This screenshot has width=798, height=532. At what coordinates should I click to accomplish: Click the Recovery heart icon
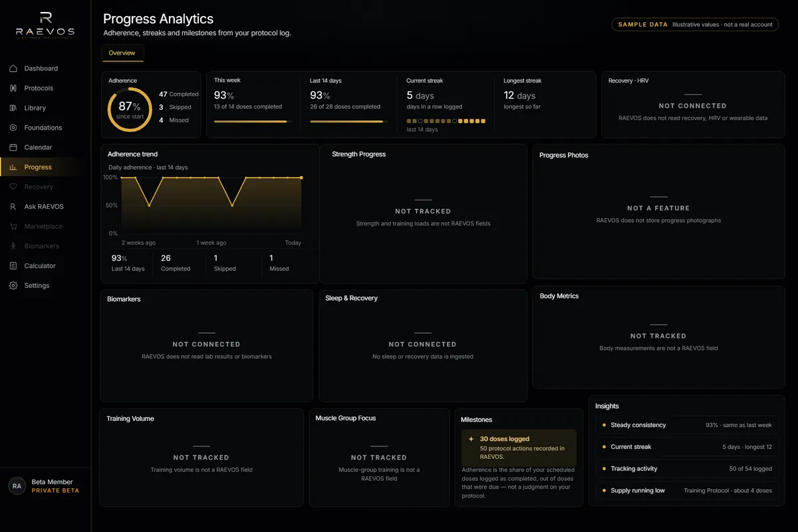(x=13, y=187)
